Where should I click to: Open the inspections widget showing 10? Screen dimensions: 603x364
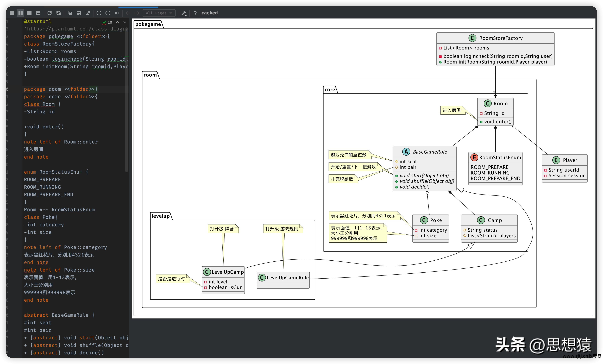[x=107, y=22]
